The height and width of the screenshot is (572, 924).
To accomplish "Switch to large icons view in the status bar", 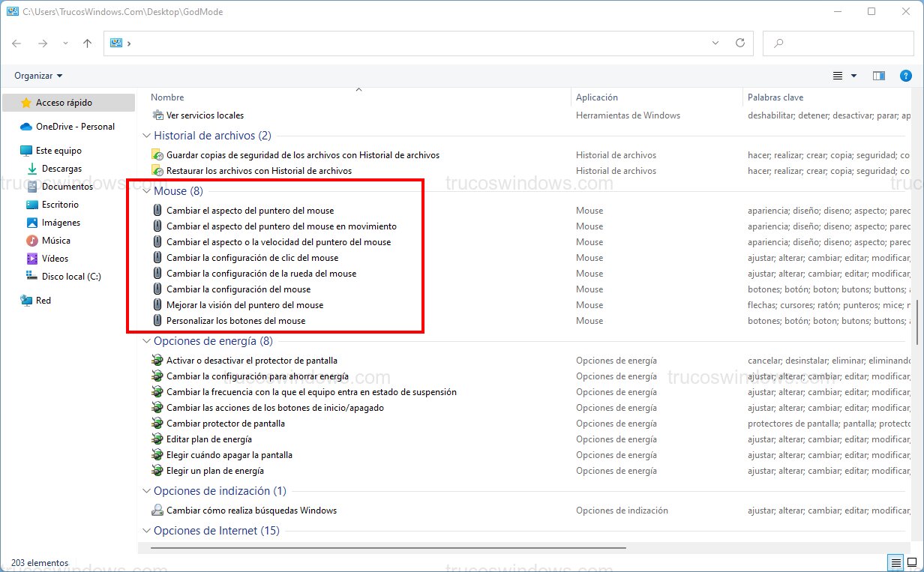I will pyautogui.click(x=910, y=562).
